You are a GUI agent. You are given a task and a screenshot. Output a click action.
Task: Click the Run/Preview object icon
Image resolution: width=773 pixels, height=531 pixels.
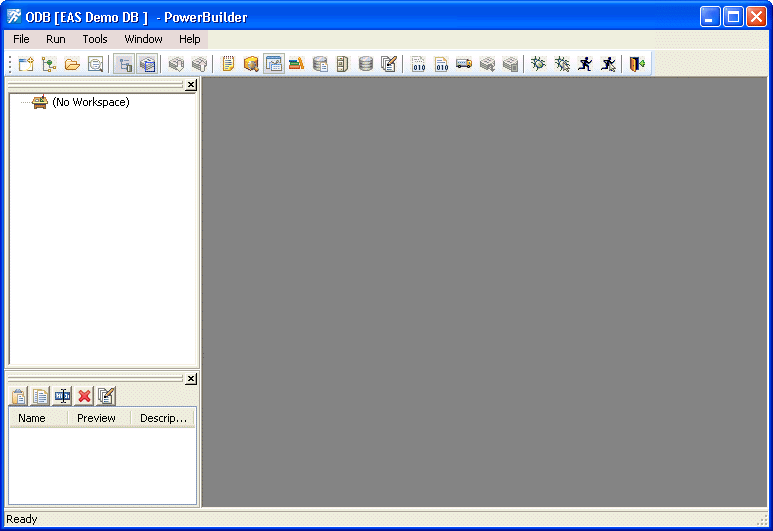click(95, 64)
